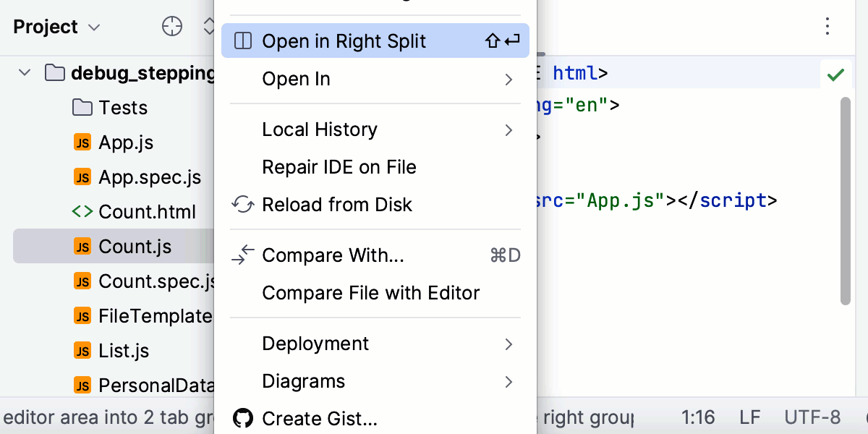Screen dimensions: 868x434
Task: Choose Open in Right Split
Action: pyautogui.click(x=344, y=41)
